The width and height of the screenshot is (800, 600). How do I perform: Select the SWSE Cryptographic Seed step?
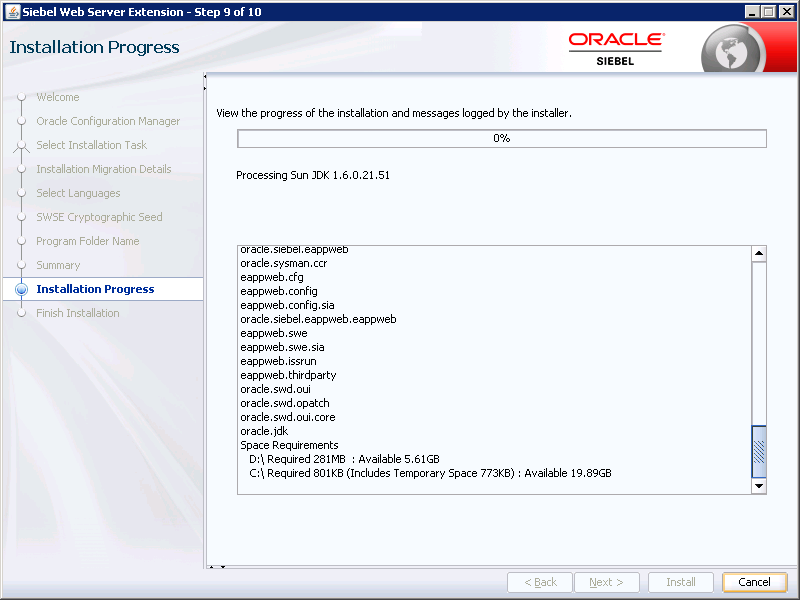point(99,217)
